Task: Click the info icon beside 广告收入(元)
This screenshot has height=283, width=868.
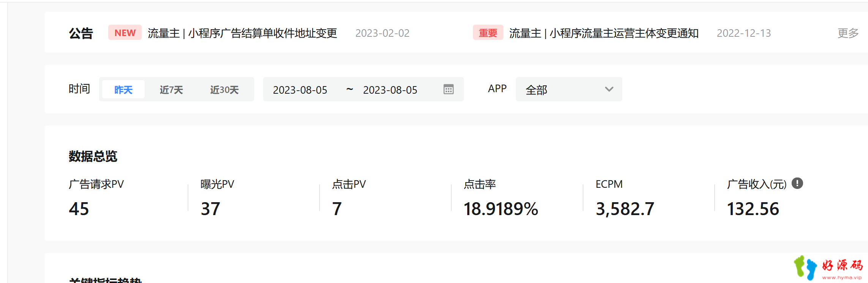Action: pos(797,184)
